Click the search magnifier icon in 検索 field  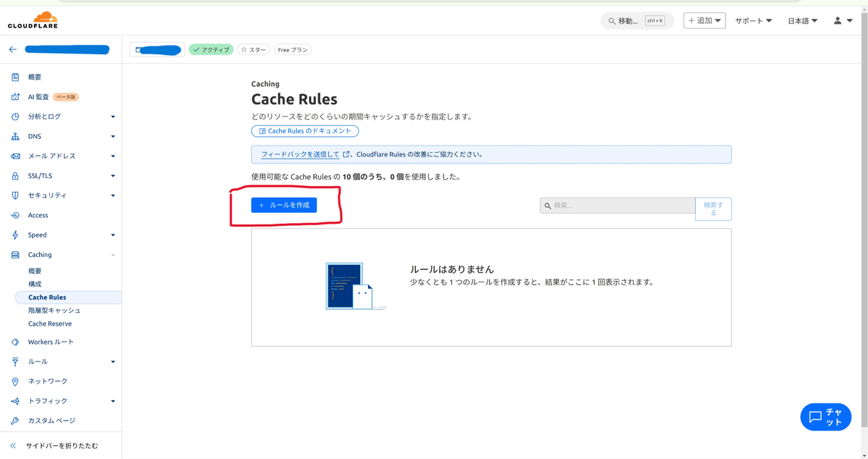point(548,206)
